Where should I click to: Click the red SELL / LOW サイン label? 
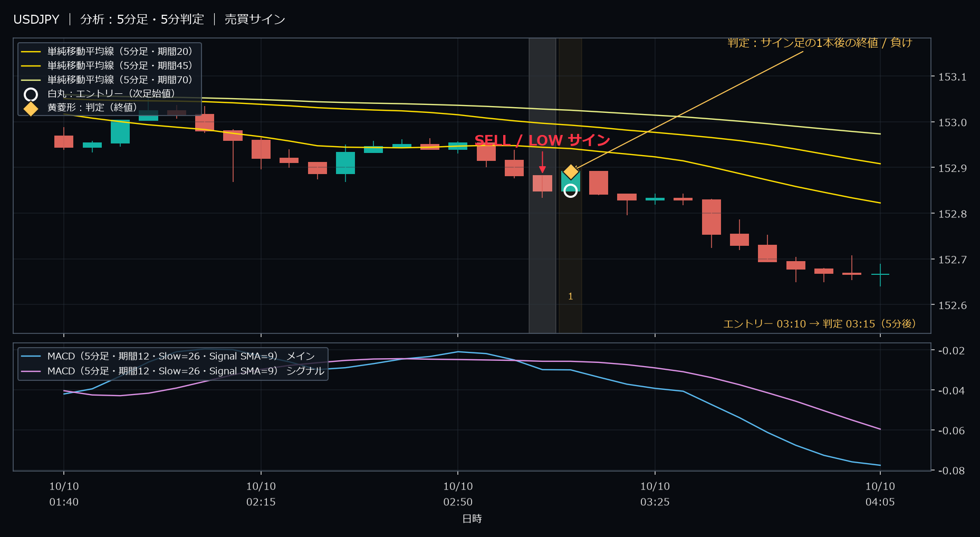pos(542,140)
